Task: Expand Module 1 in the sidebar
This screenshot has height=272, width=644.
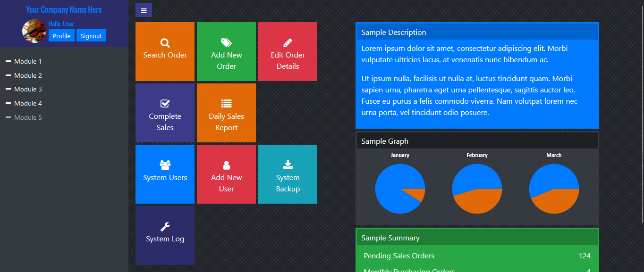Action: pos(28,61)
